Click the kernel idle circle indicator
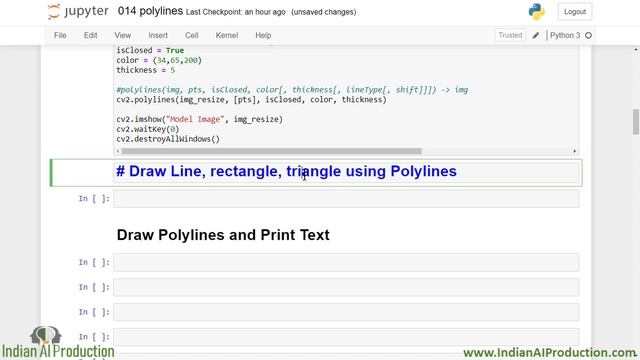 (588, 36)
